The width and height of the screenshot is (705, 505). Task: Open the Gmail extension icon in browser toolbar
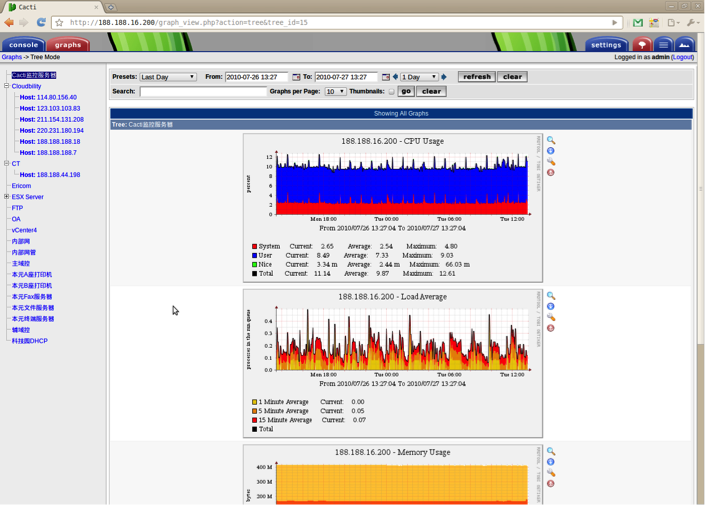[x=638, y=22]
